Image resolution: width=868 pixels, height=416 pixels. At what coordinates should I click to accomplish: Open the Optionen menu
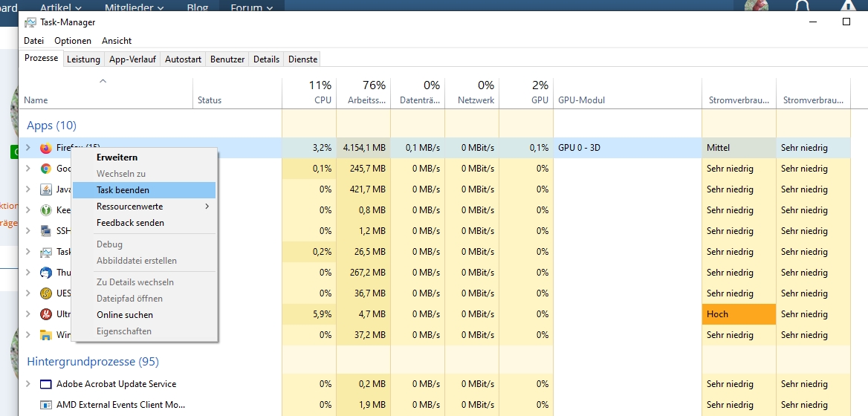click(73, 41)
